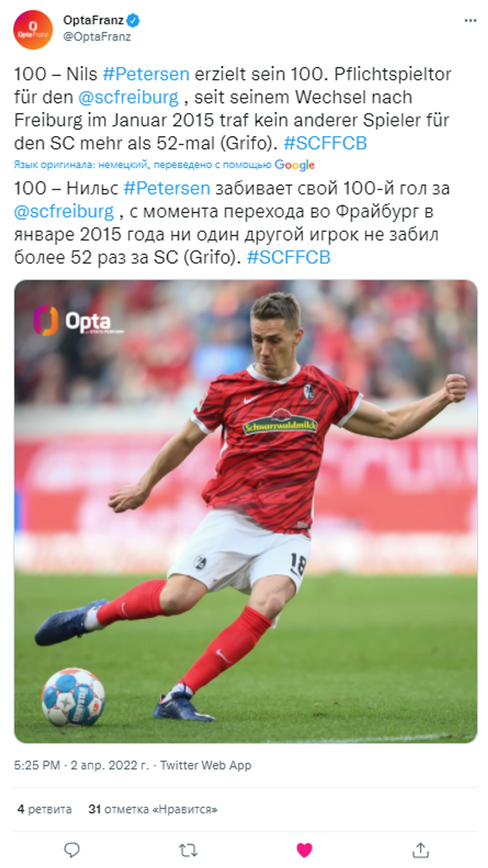The image size is (488, 868).
Task: Open the Nils Petersen photo
Action: tap(245, 511)
